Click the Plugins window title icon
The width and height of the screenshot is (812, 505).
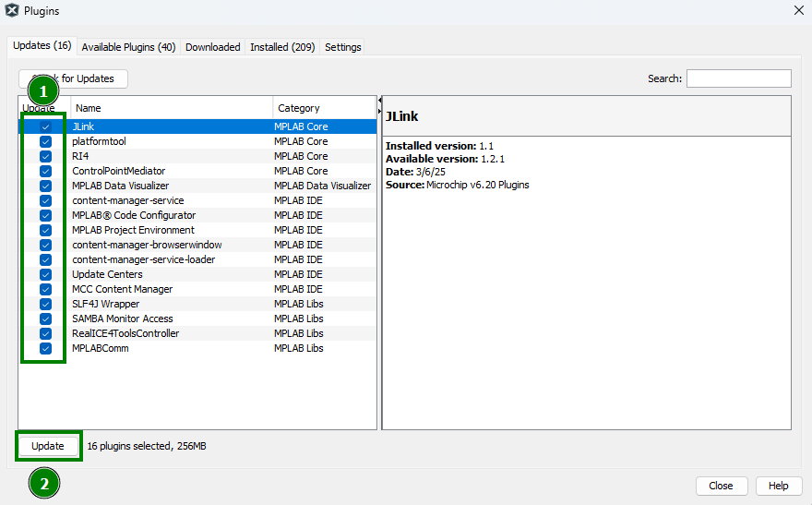12,10
